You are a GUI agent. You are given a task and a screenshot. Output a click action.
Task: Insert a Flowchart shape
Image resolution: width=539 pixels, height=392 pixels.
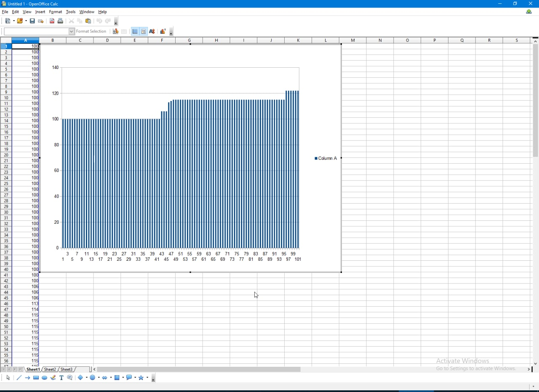click(x=117, y=378)
